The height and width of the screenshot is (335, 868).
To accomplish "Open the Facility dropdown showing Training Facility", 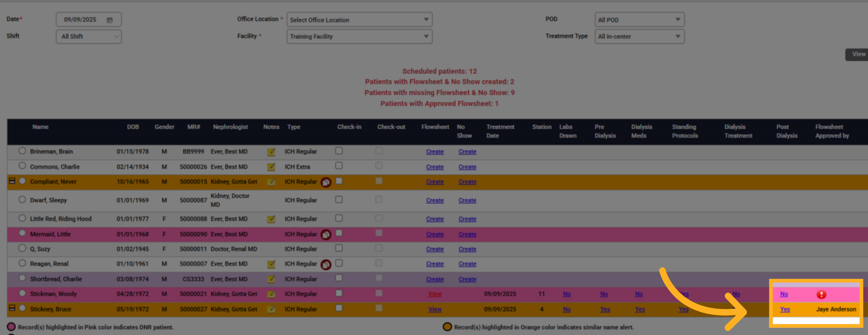I will [359, 36].
